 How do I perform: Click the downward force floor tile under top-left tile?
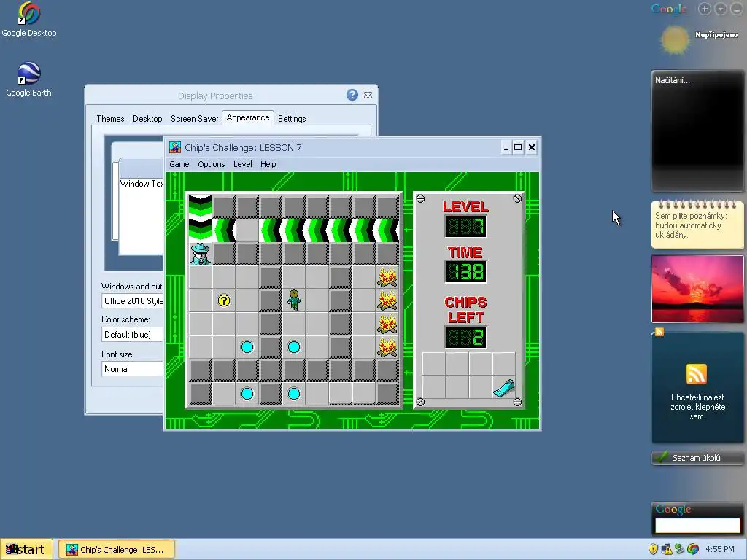click(201, 230)
